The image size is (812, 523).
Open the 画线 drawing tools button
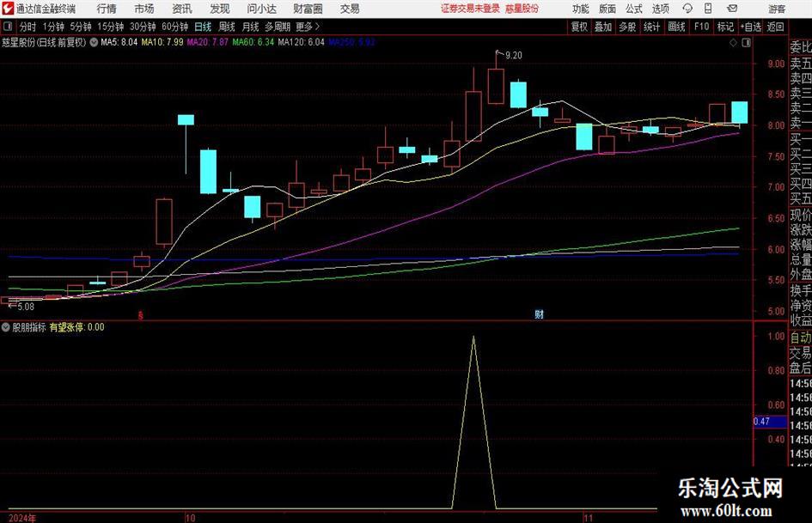click(676, 27)
